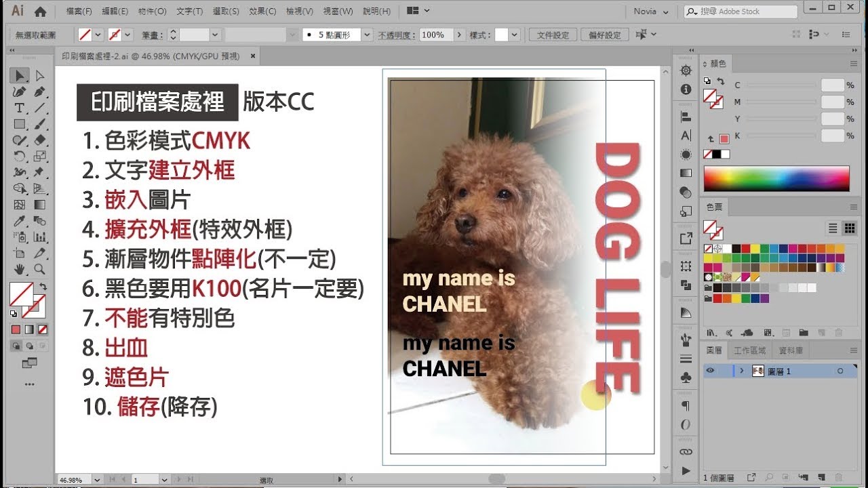Open the Symbols (club) panel icon
Screen dimensions: 868x488
[x=686, y=378]
